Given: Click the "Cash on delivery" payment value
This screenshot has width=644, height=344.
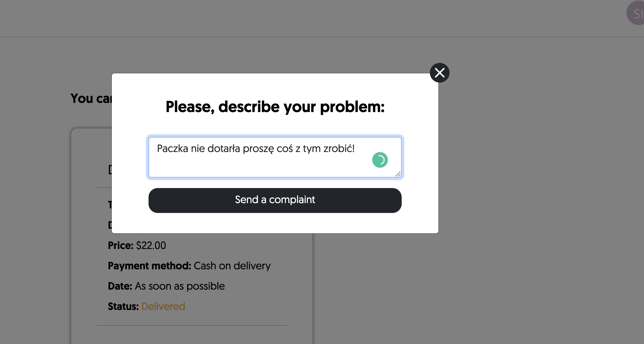Looking at the screenshot, I should [x=232, y=266].
